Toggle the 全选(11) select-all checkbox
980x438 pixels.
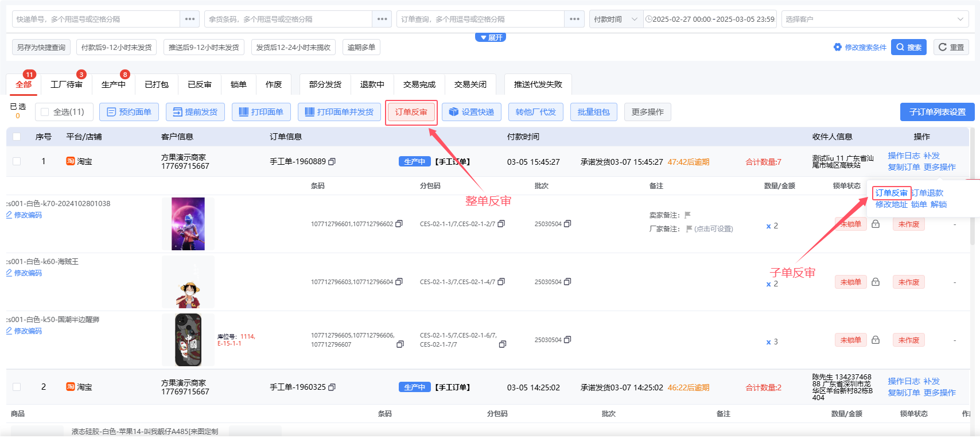pos(45,112)
